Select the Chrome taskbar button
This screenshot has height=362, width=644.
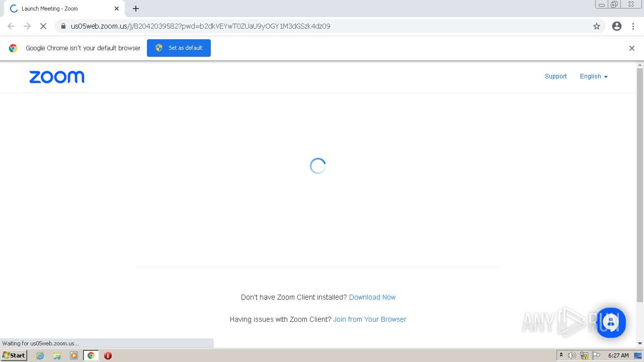[91, 355]
